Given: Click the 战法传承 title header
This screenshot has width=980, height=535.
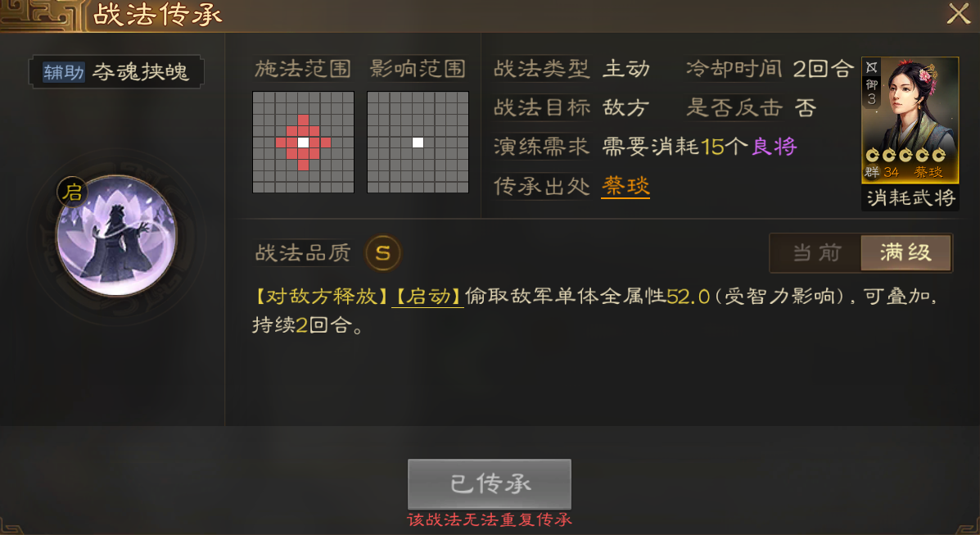Looking at the screenshot, I should pos(157,15).
